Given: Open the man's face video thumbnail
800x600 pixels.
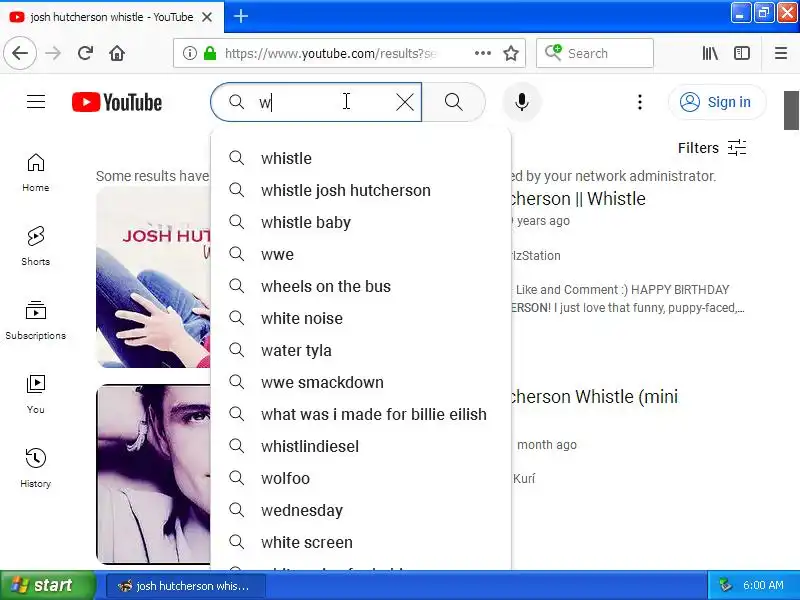Looking at the screenshot, I should point(153,474).
